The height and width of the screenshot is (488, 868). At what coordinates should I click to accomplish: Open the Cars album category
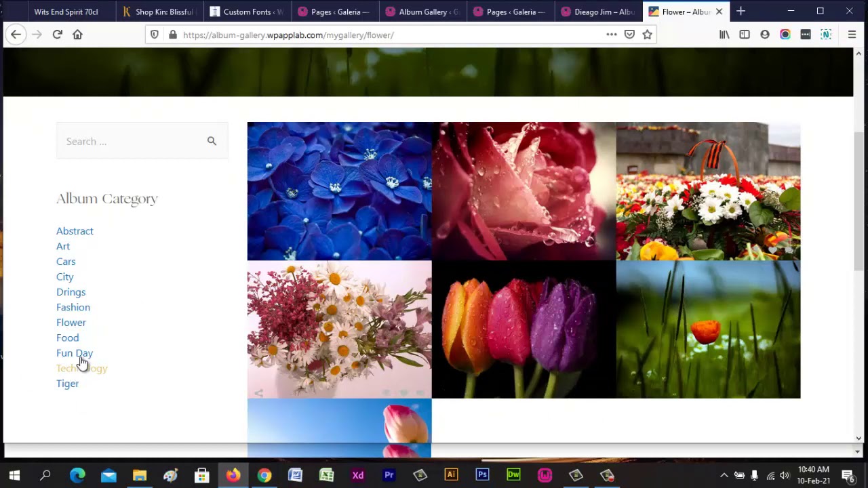(66, 262)
